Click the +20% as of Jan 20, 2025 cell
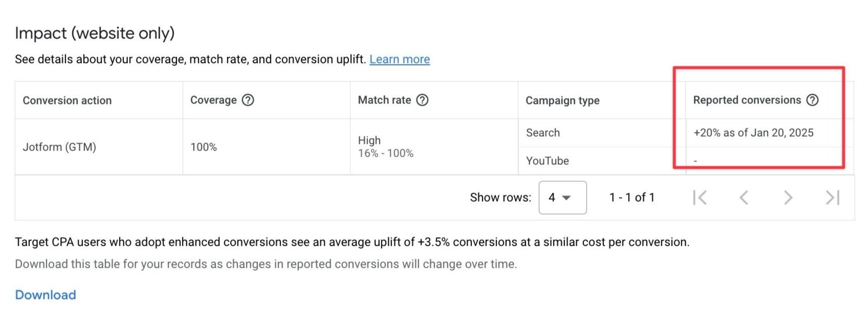Screen dimensions: 868x321 coord(753,133)
